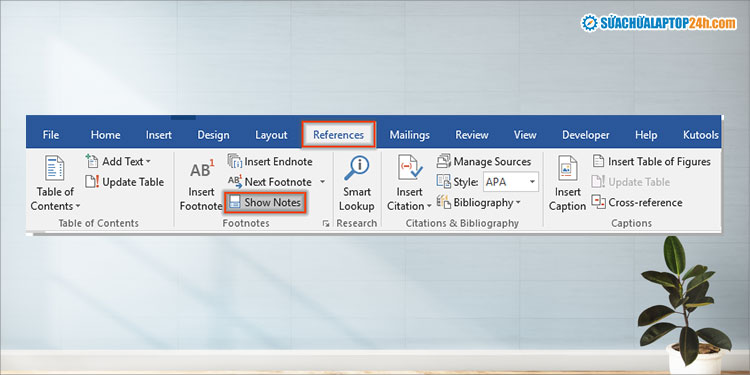Viewport: 750px width, 375px height.
Task: Select the View tab
Action: click(x=525, y=135)
